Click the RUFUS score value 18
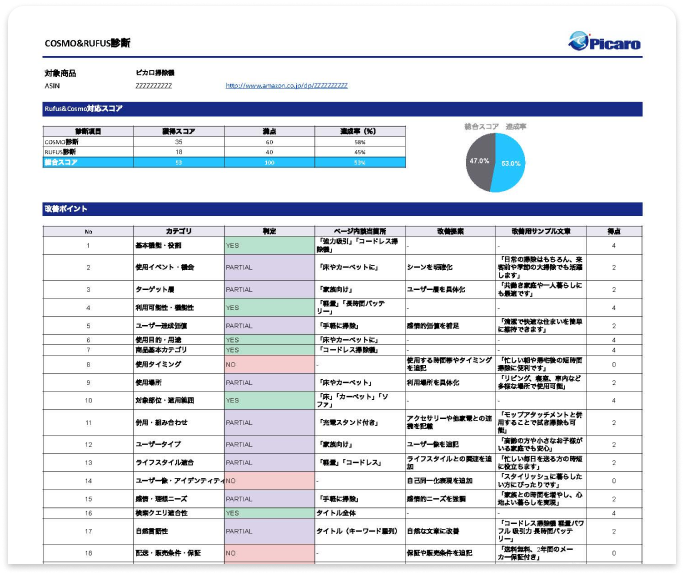 coord(179,152)
